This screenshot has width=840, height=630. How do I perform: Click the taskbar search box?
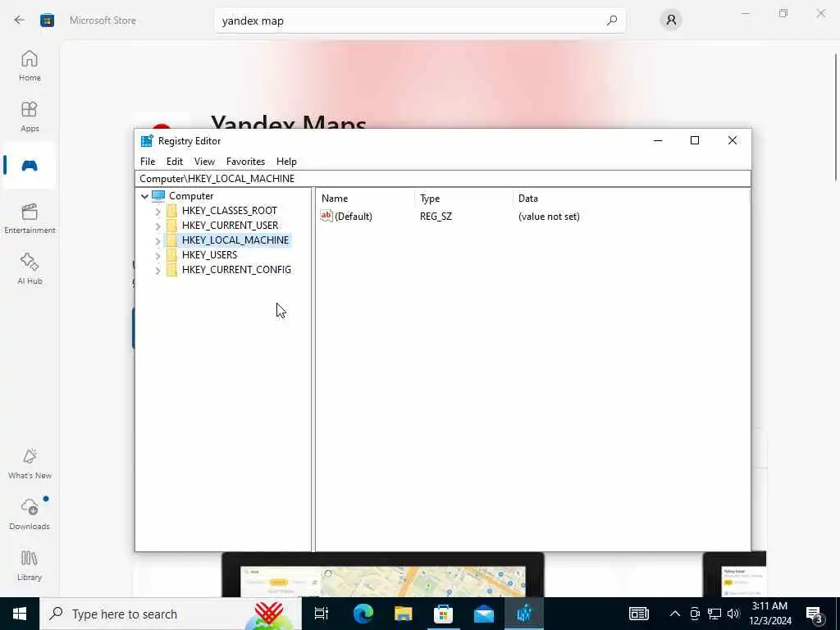point(171,614)
